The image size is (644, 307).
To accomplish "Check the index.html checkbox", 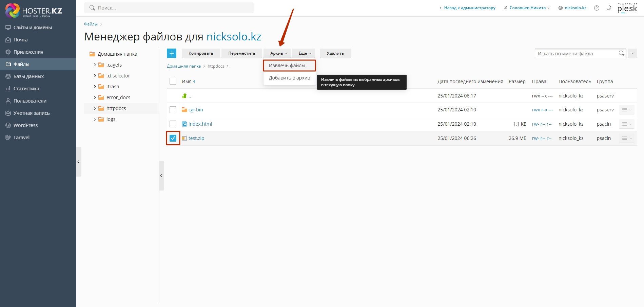I will coord(173,124).
